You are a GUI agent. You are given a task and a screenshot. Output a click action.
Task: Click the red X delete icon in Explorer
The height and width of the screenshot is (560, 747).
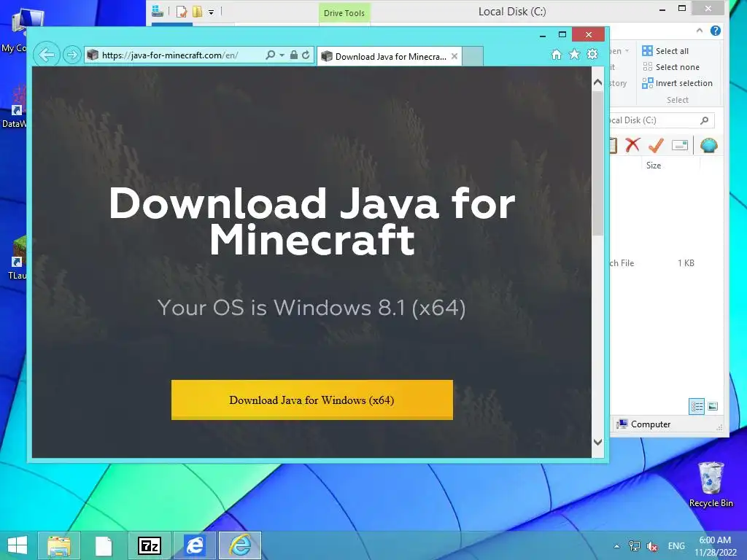click(632, 145)
